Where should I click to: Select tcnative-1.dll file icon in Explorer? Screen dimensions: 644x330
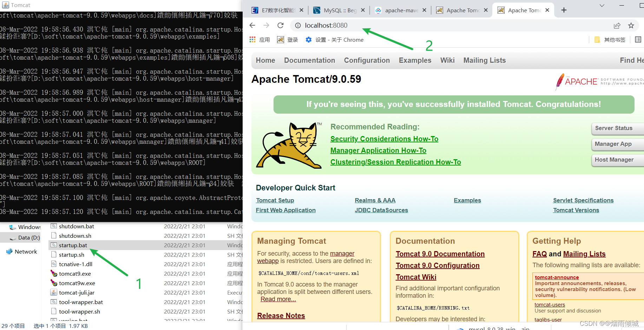[54, 264]
